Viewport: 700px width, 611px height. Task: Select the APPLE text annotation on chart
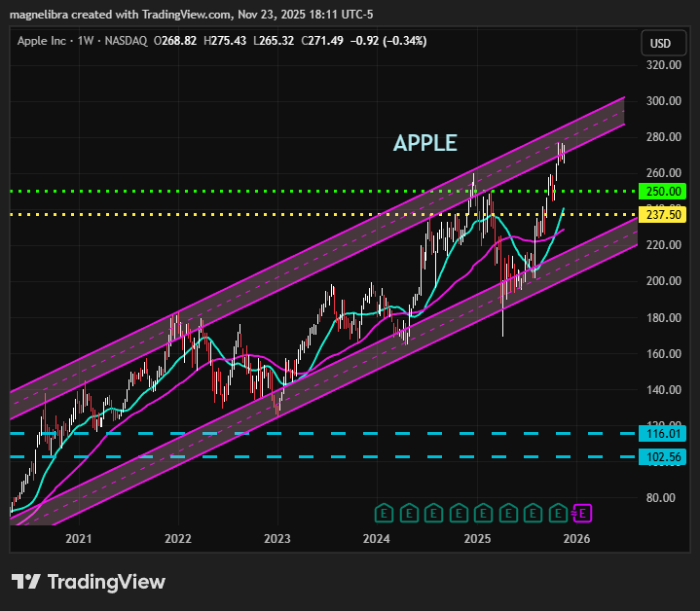(x=425, y=143)
